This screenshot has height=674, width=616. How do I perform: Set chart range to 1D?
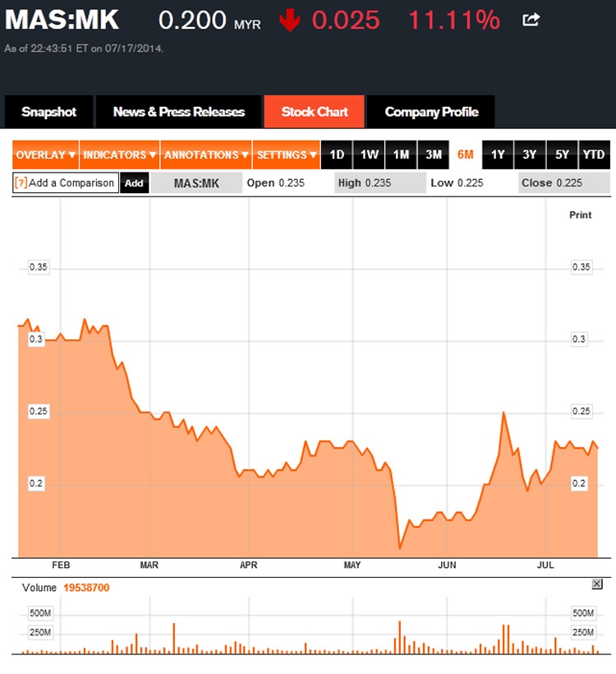point(337,155)
